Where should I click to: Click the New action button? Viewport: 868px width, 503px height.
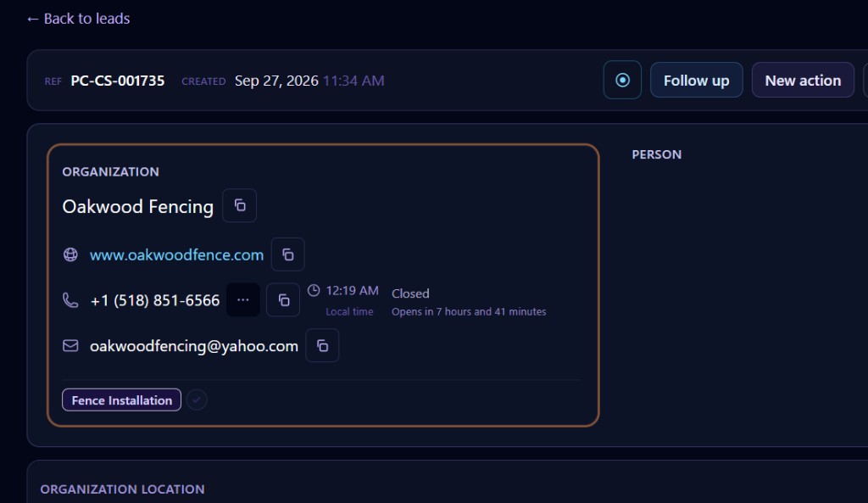[x=803, y=81]
